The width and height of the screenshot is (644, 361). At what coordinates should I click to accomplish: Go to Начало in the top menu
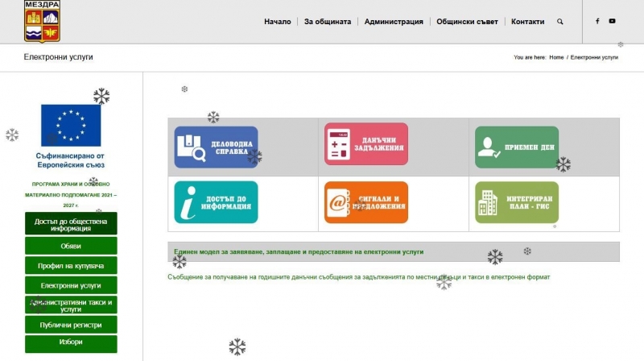277,22
